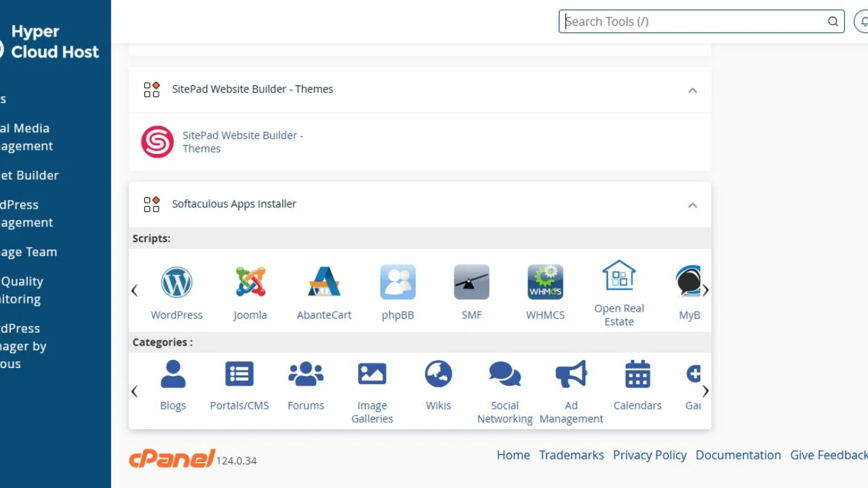Open the WordPress script icon

tap(177, 283)
